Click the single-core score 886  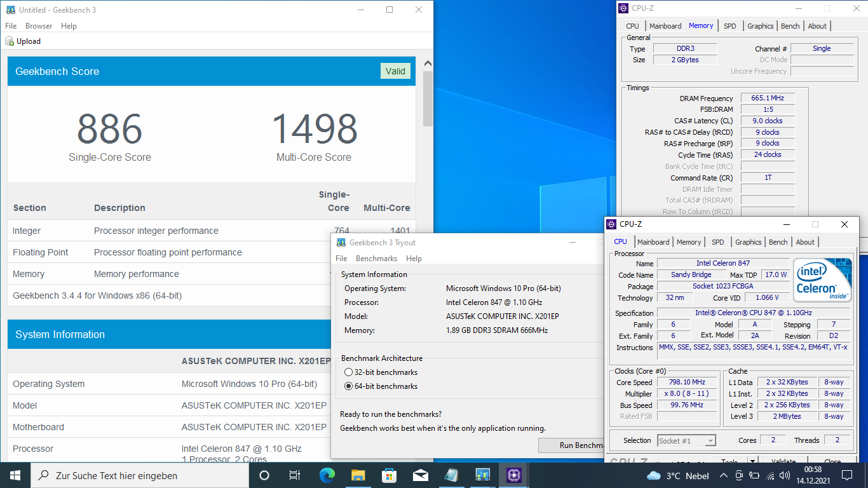tap(110, 128)
